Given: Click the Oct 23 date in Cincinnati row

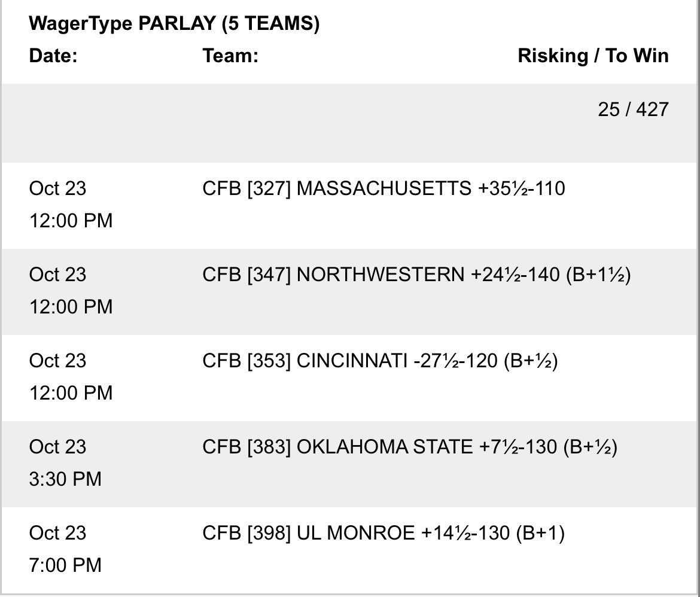Looking at the screenshot, I should tap(57, 360).
